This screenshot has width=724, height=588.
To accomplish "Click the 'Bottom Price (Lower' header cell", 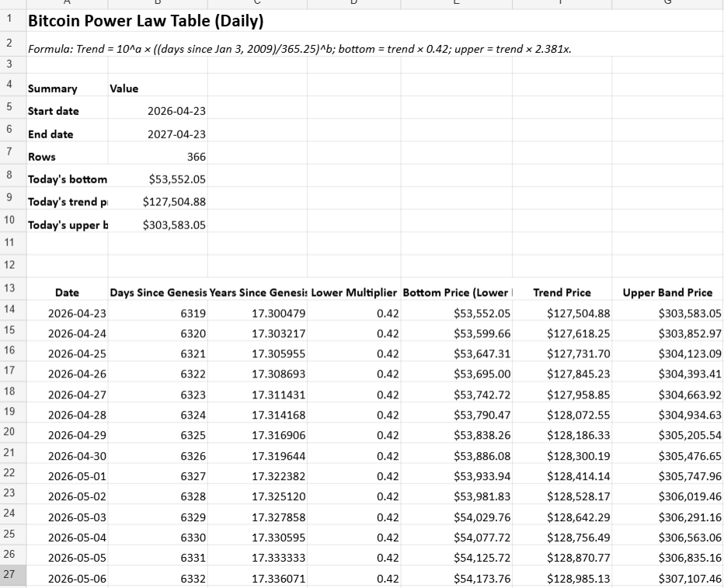I will click(457, 288).
